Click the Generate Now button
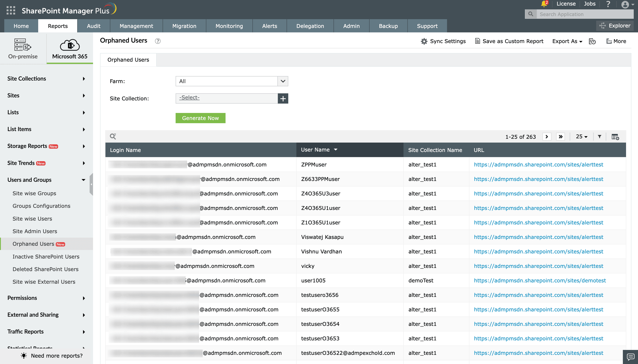The width and height of the screenshot is (638, 364). (x=200, y=118)
